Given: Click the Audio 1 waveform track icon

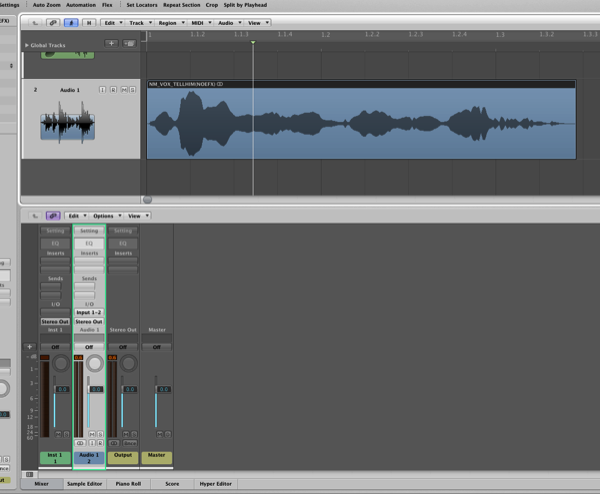Looking at the screenshot, I should pyautogui.click(x=66, y=124).
